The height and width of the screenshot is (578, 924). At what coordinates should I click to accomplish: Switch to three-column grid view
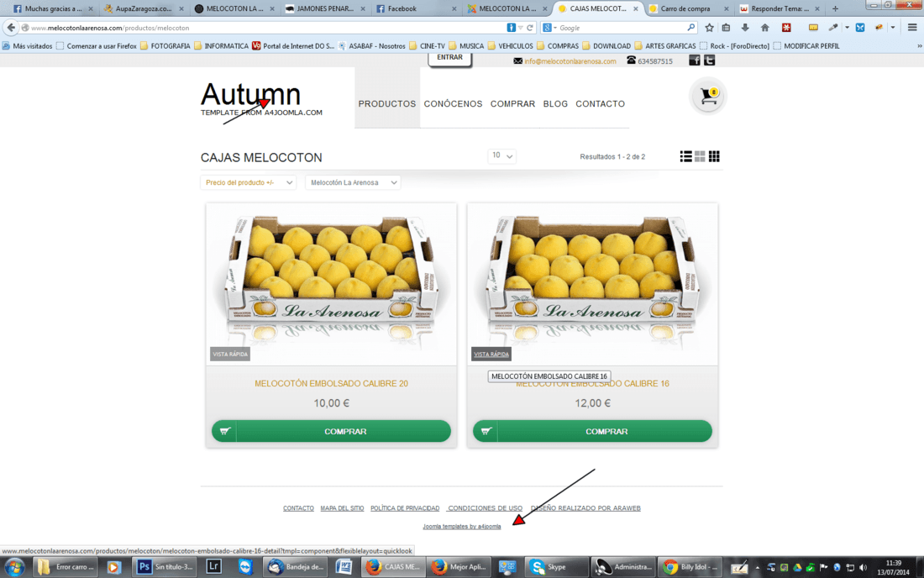[714, 156]
